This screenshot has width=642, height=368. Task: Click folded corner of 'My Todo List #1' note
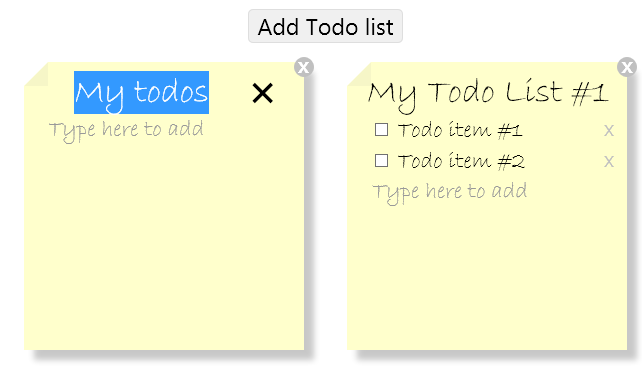point(359,74)
